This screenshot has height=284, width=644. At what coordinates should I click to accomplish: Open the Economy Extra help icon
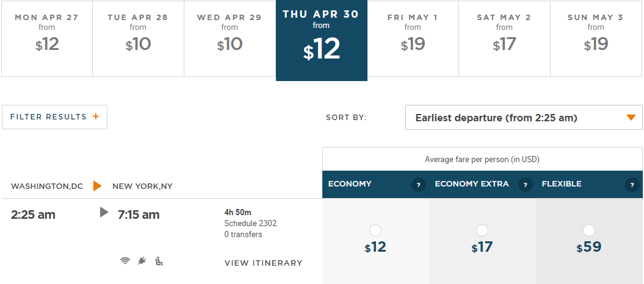point(525,185)
